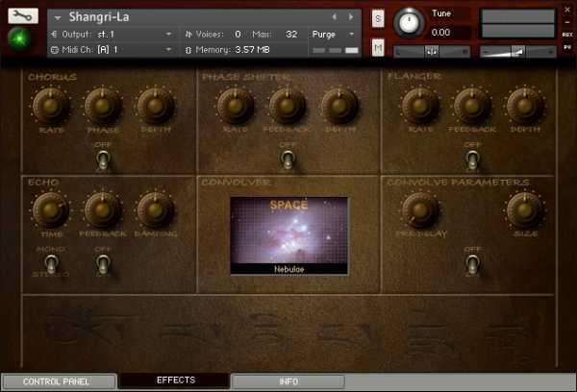Adjust the volume slider
The image size is (577, 392).
pos(518,52)
